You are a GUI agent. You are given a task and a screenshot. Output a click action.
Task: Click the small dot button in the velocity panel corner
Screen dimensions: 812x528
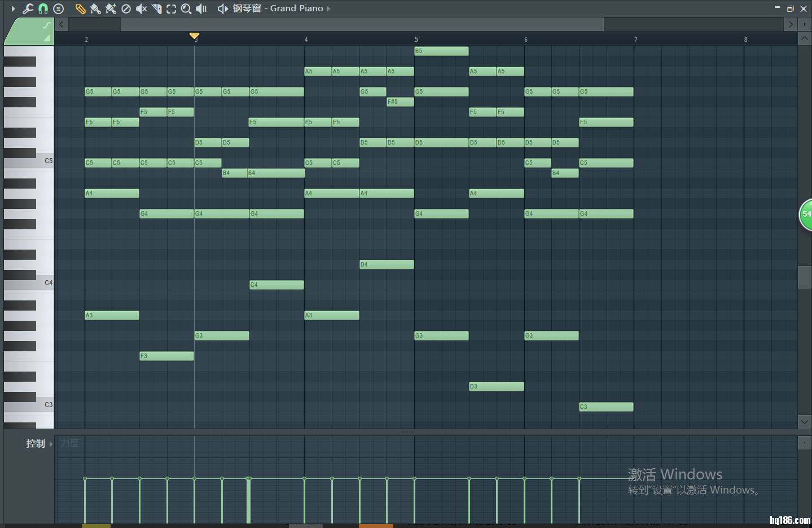pyautogui.click(x=805, y=443)
